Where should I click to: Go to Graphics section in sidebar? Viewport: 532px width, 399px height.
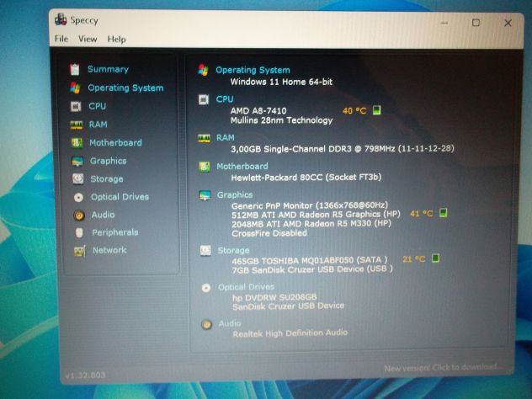(x=109, y=161)
